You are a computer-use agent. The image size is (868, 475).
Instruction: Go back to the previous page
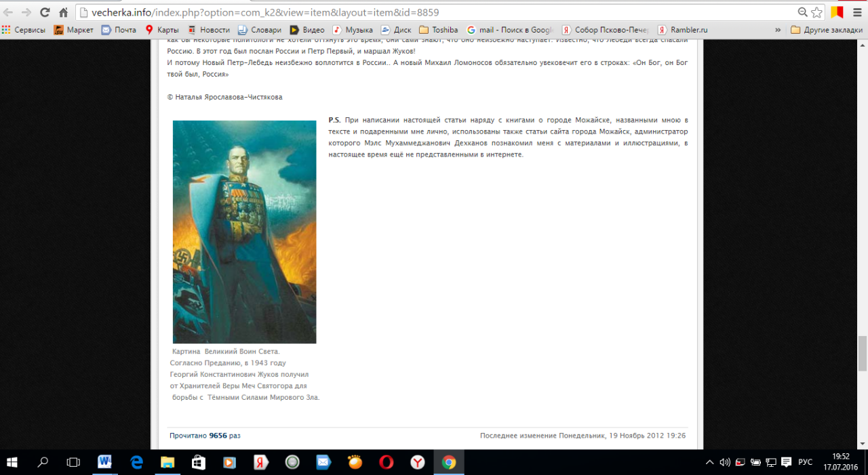(9, 12)
